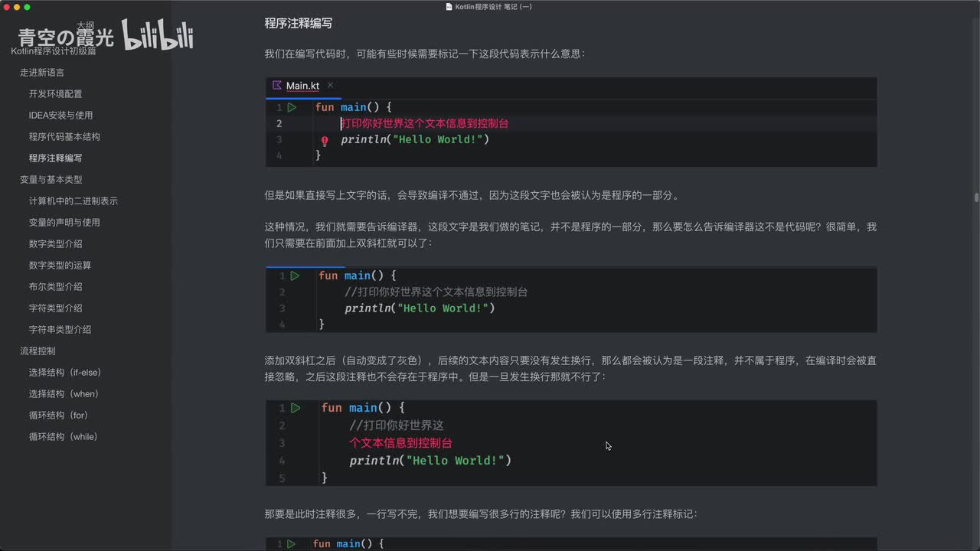Click the red line 个文本信息到控制台
Screen dimensions: 980x551
coord(400,443)
